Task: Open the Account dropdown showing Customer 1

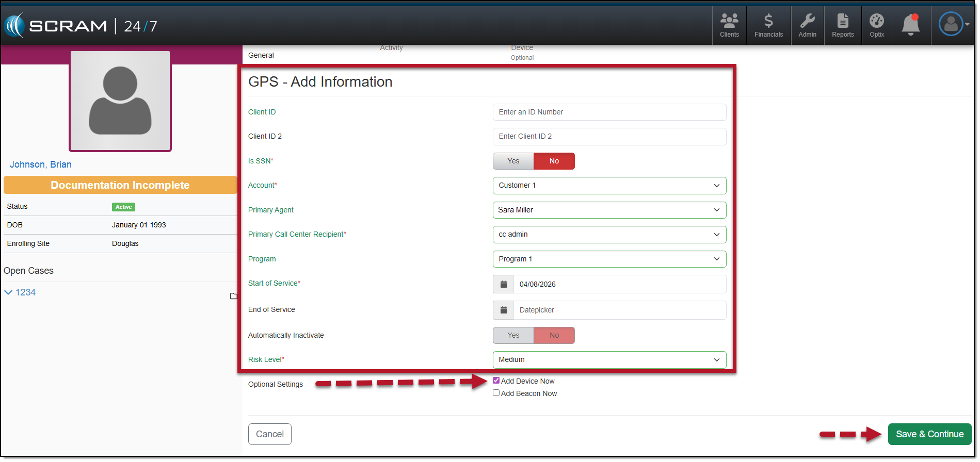Action: [609, 186]
